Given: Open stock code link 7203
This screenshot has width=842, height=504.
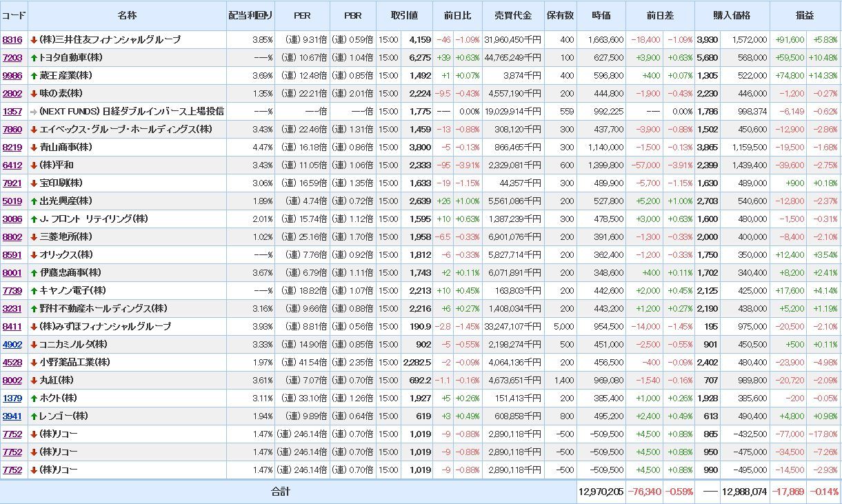Looking at the screenshot, I should point(12,58).
